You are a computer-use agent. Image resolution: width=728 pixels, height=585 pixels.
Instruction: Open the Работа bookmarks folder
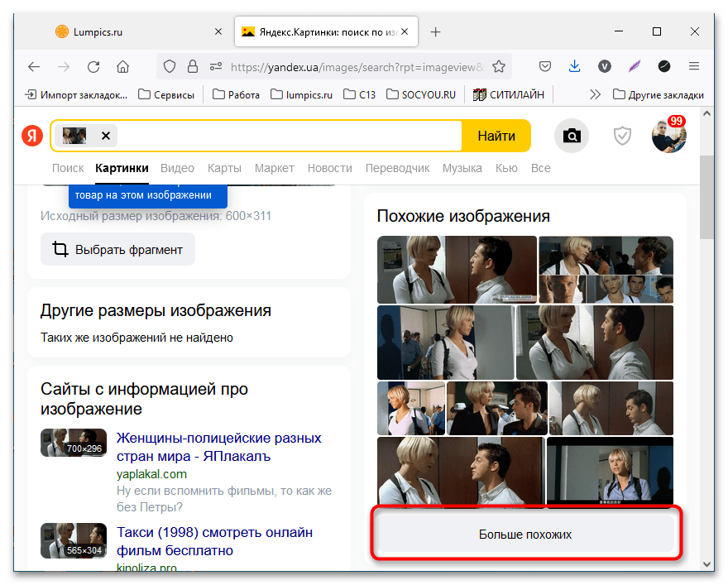(236, 94)
